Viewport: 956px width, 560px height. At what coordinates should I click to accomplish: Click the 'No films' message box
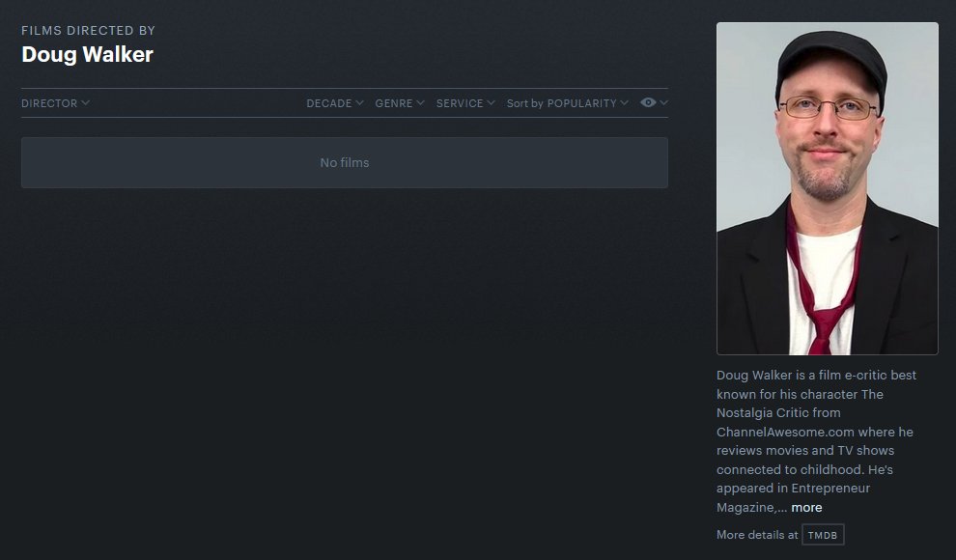point(345,163)
